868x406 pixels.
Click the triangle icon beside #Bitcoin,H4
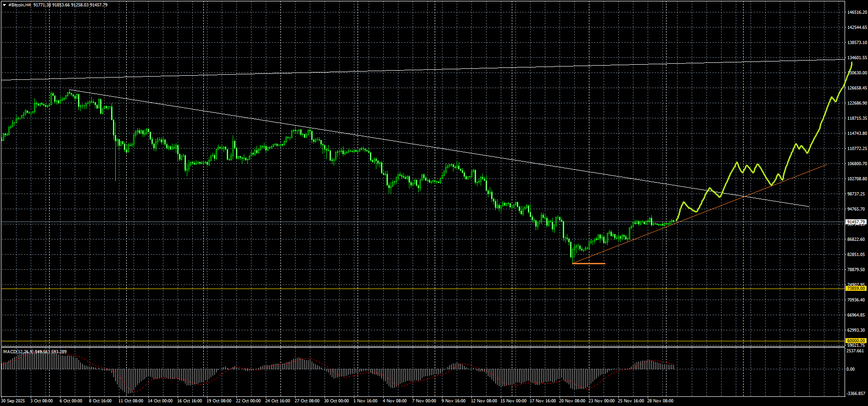[4, 5]
